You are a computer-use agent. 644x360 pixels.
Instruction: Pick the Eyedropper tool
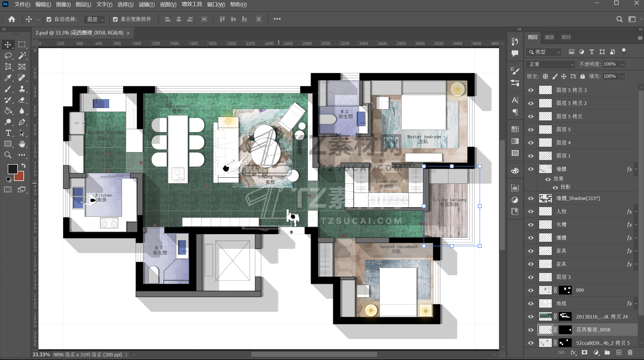(x=8, y=78)
